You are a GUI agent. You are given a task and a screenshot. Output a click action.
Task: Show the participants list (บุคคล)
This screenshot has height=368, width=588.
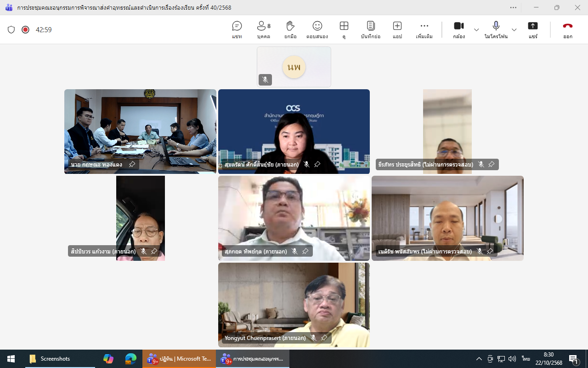(x=263, y=30)
